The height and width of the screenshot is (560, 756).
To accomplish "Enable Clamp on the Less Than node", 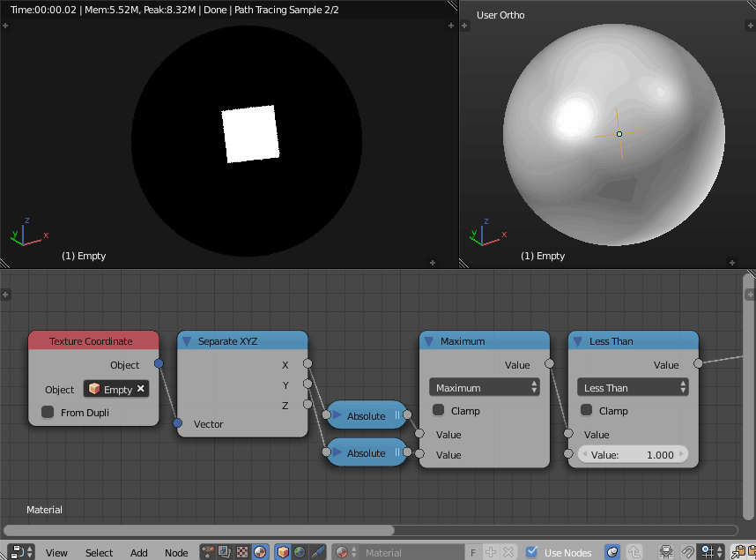I will (x=585, y=410).
